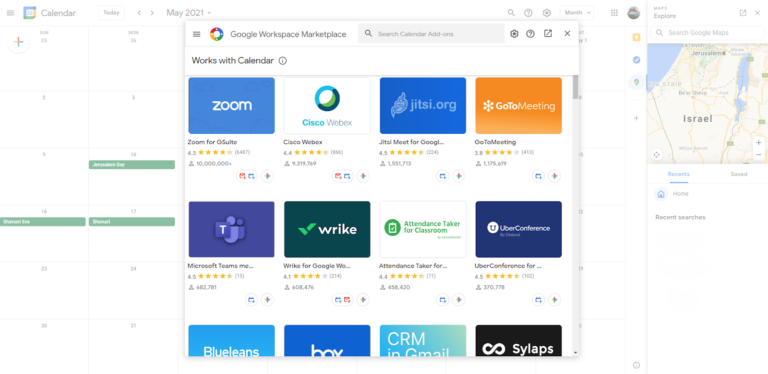Open Google Tasks in side panel
This screenshot has width=768, height=374.
tap(636, 60)
